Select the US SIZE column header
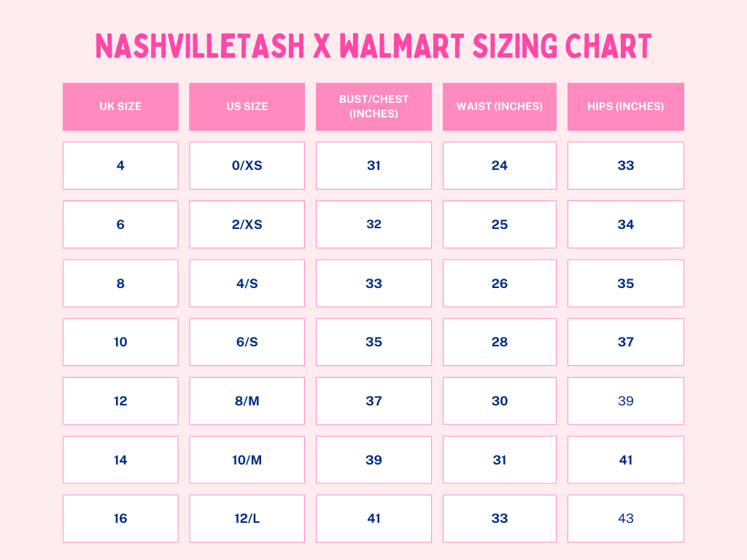Viewport: 747px width, 560px height. click(x=247, y=106)
